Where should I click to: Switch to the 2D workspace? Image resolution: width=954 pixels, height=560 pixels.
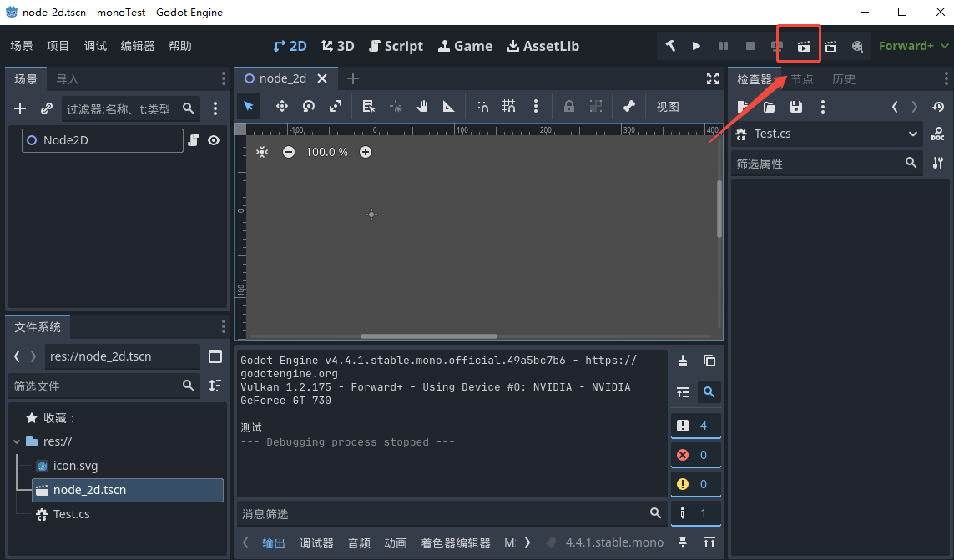[x=290, y=46]
